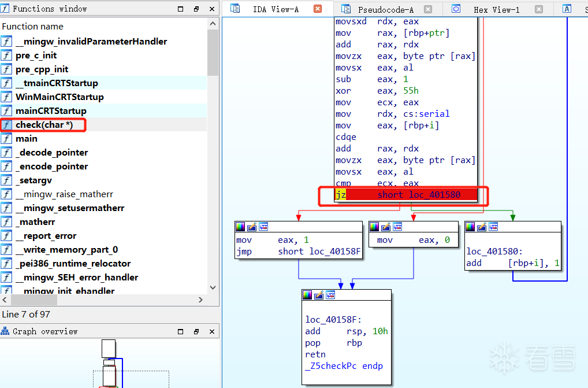
Task: Close the IDA View-A tab
Action: (318, 9)
